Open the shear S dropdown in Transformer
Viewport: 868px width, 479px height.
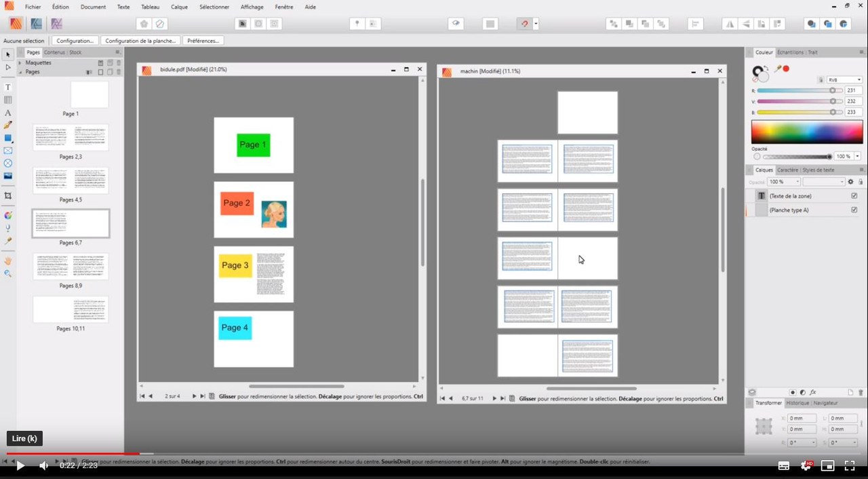(x=854, y=442)
